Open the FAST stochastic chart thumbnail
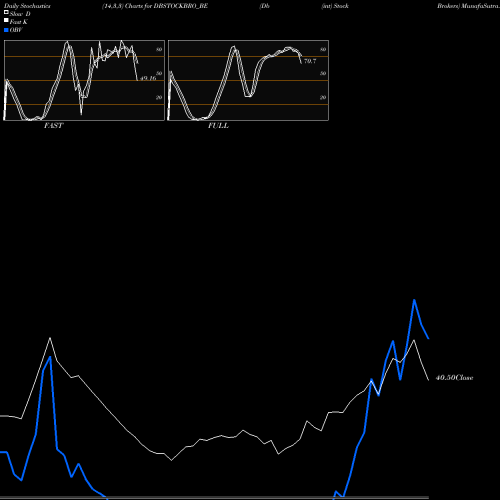Viewport: 500px width, 500px height. (x=84, y=80)
